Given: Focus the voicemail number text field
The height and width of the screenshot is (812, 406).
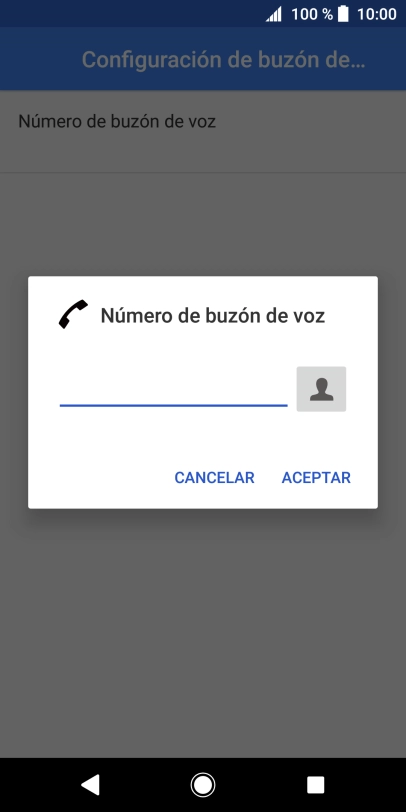Looking at the screenshot, I should [x=173, y=389].
